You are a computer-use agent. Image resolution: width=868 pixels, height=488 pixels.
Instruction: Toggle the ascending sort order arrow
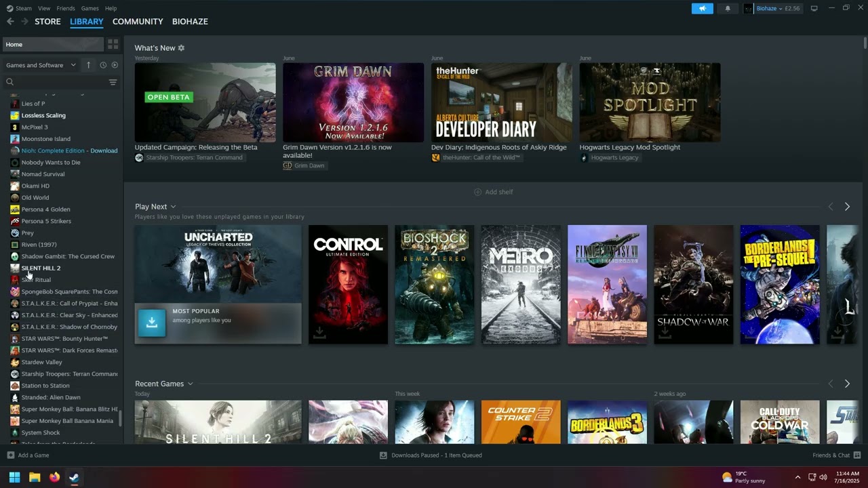pos(88,64)
